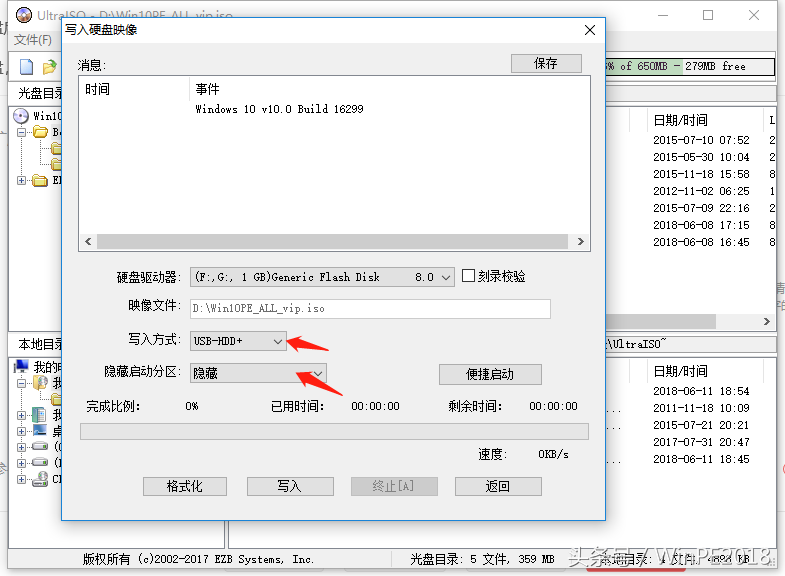Image resolution: width=785 pixels, height=576 pixels.
Task: Click the 返回 button
Action: (498, 486)
